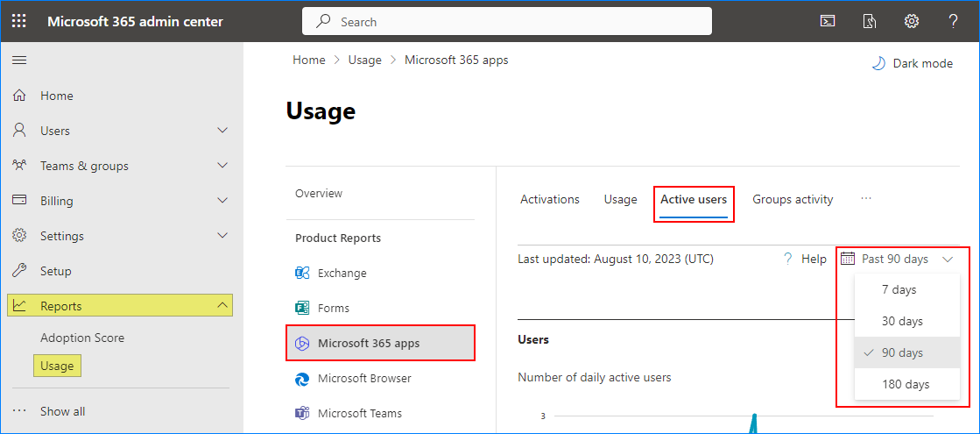Screen dimensions: 980x434
Task: Click the Help link next to date filter
Action: 814,259
